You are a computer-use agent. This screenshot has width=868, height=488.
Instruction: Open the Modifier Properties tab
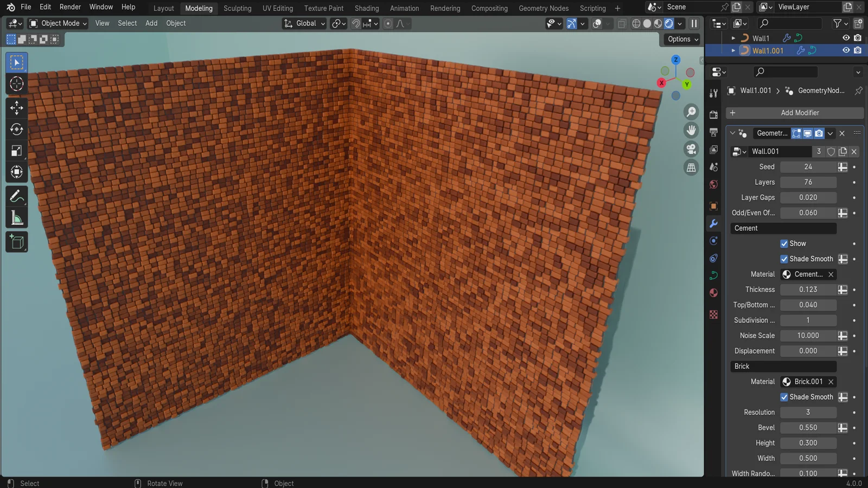click(x=713, y=223)
